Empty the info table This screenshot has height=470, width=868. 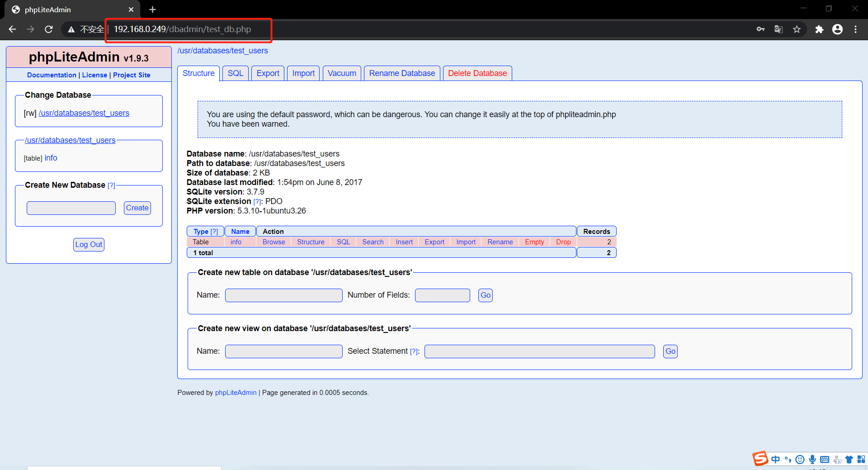coord(534,242)
